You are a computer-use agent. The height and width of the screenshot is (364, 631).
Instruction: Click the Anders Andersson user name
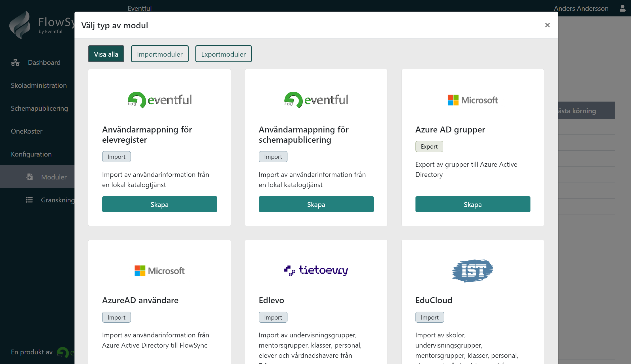point(581,8)
